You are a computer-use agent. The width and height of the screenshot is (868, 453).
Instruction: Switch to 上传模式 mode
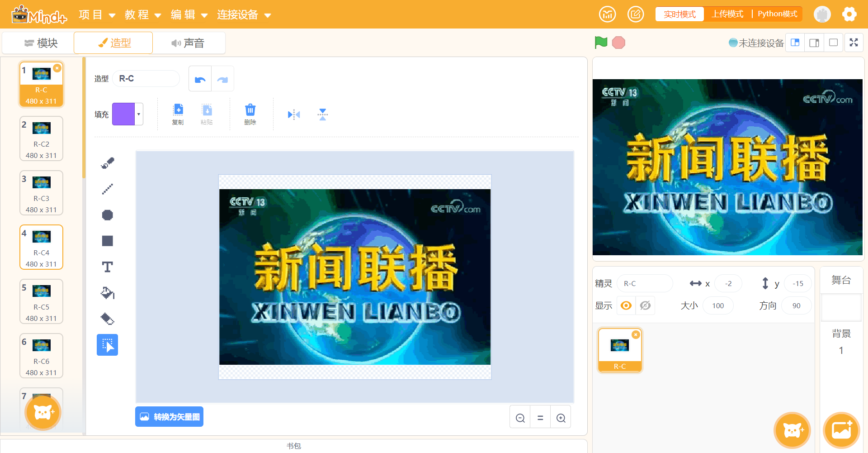click(x=727, y=14)
